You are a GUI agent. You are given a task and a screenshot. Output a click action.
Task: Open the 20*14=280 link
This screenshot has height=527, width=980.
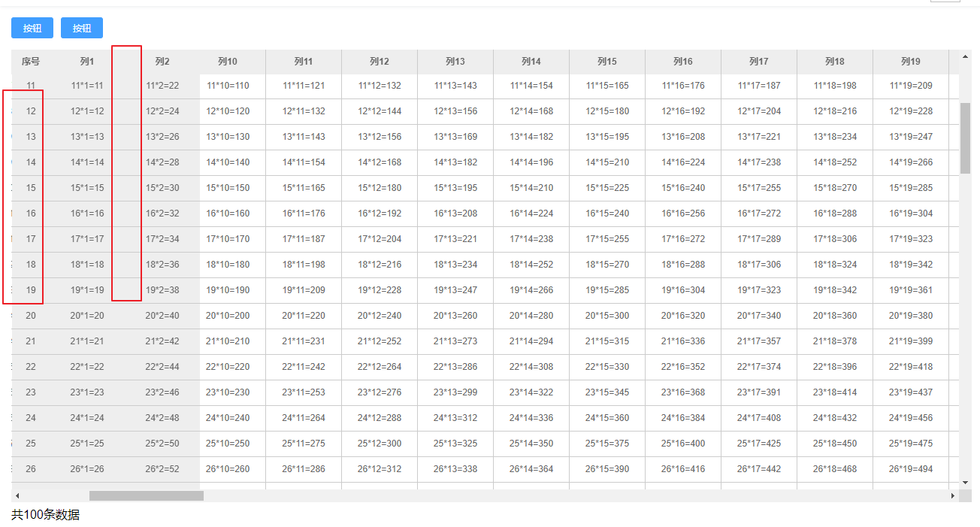point(531,315)
